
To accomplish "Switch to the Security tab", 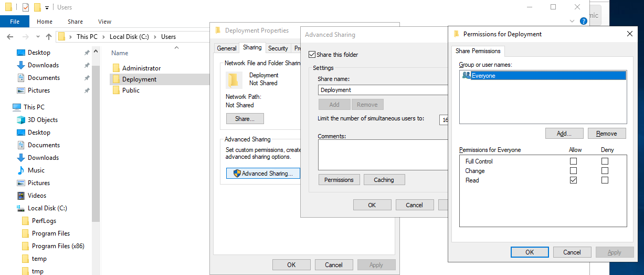I will (278, 48).
